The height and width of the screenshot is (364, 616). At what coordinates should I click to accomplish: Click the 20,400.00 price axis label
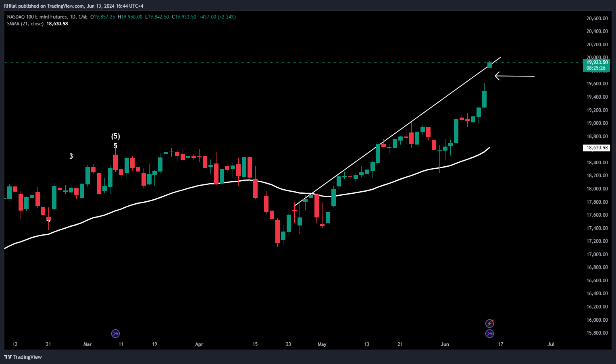point(597,31)
